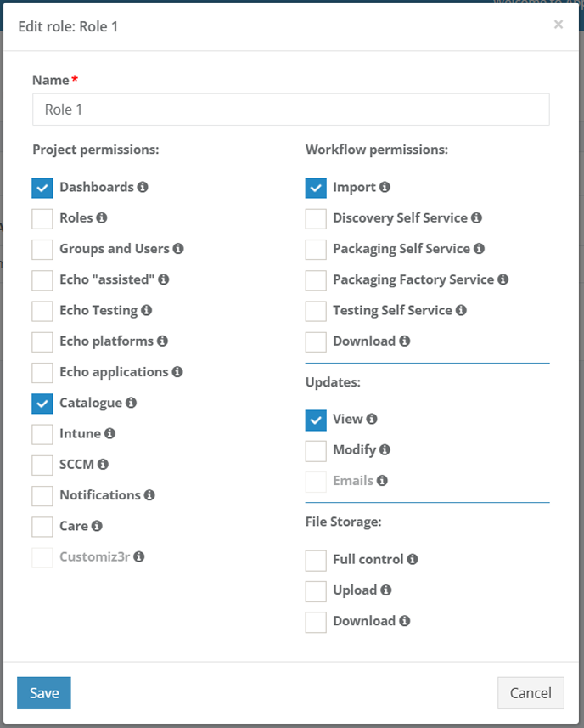584x728 pixels.
Task: Click the info icon beside Discovery Self Service
Action: pos(476,218)
